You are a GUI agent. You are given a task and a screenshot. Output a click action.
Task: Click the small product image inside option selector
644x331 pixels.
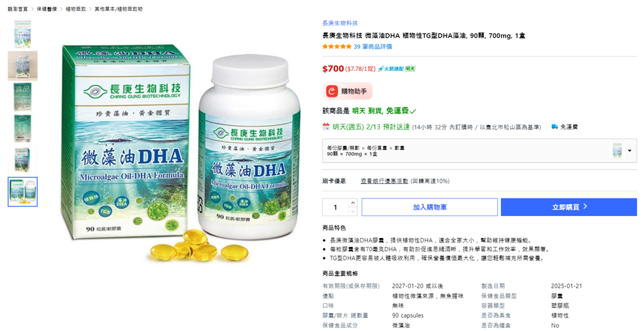(x=616, y=151)
